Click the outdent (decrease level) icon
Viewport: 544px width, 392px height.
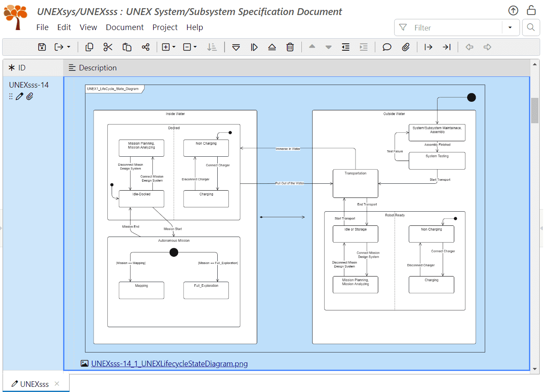click(346, 47)
